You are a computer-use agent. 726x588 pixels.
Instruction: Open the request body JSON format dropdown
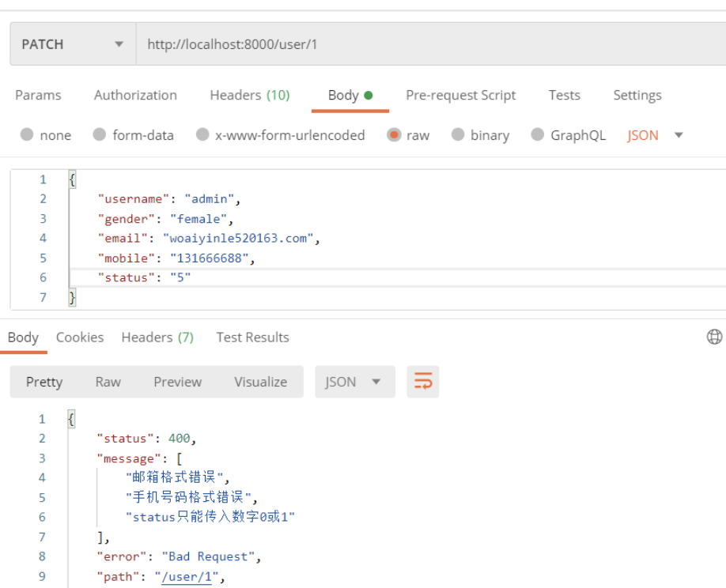pyautogui.click(x=655, y=135)
